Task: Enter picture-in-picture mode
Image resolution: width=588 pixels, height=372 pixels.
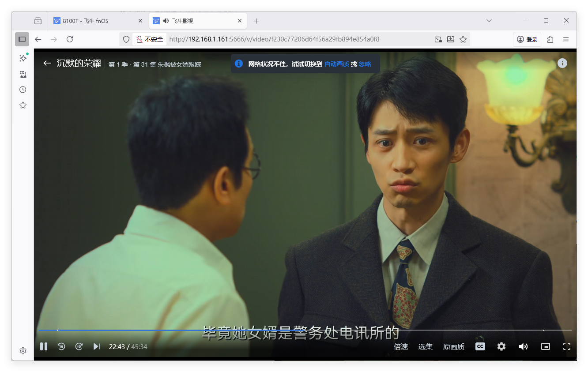Action: pos(545,346)
